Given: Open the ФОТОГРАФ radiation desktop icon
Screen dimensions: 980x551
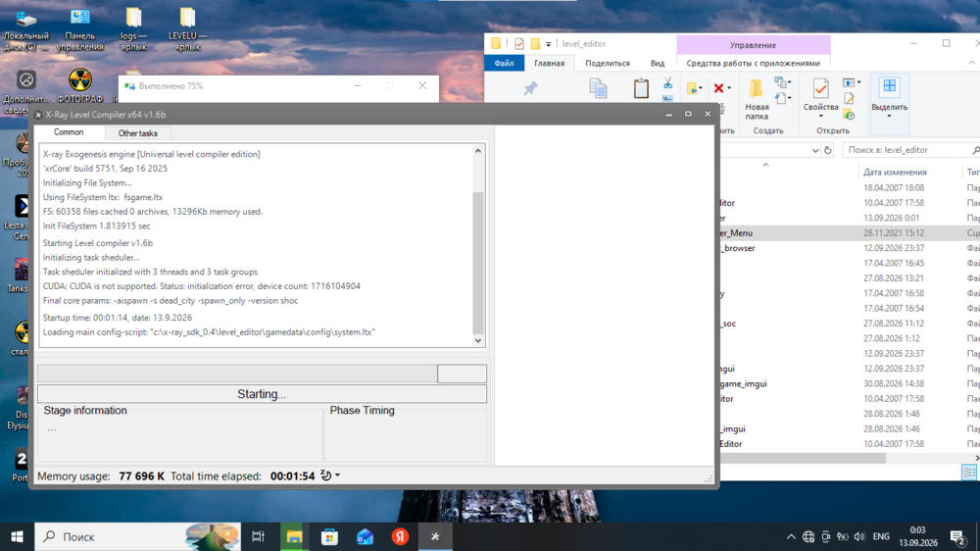Looking at the screenshot, I should tap(80, 86).
